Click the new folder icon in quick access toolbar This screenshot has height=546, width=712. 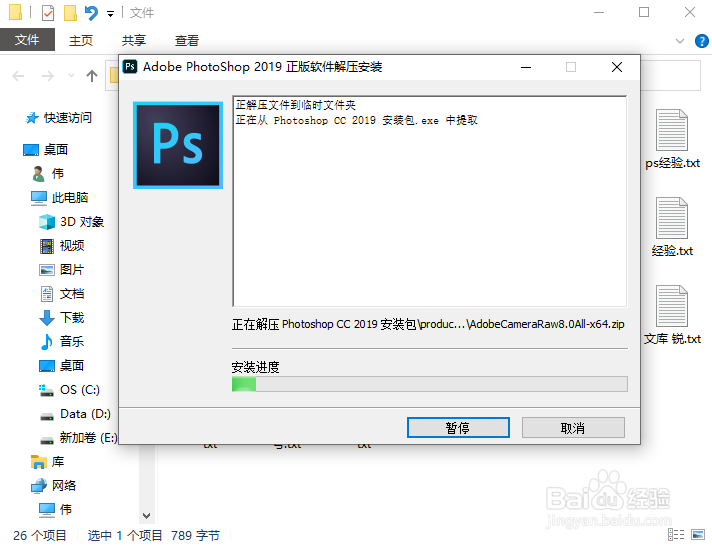(x=70, y=13)
